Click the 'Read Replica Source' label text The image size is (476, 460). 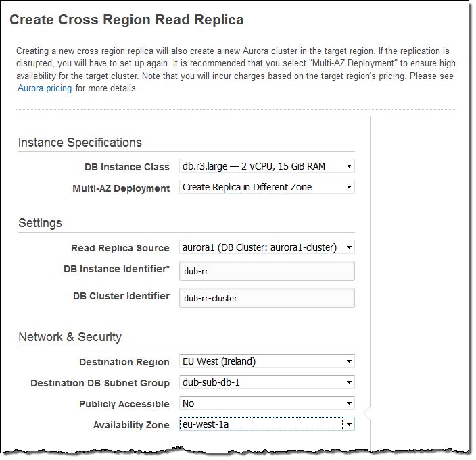point(120,248)
